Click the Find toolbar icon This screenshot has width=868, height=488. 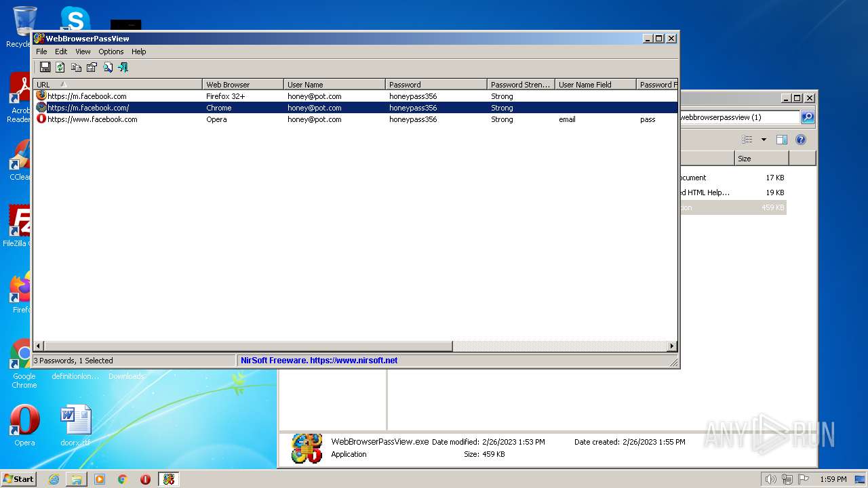pos(107,66)
